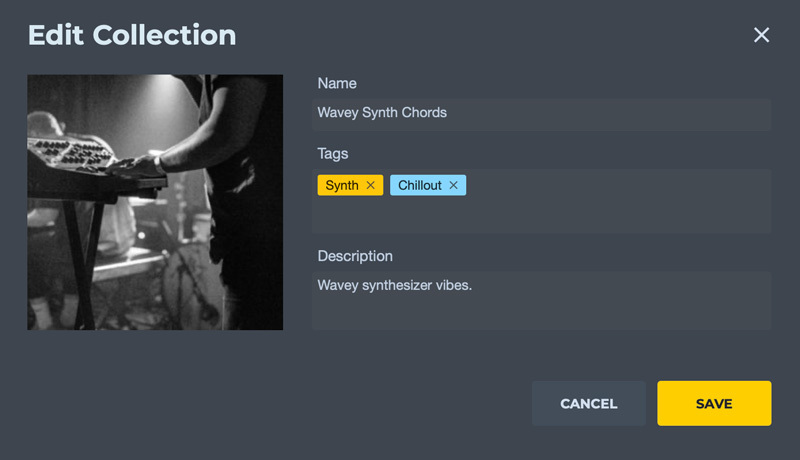The width and height of the screenshot is (800, 460).
Task: Click the Edit Collection heading
Action: tap(132, 35)
